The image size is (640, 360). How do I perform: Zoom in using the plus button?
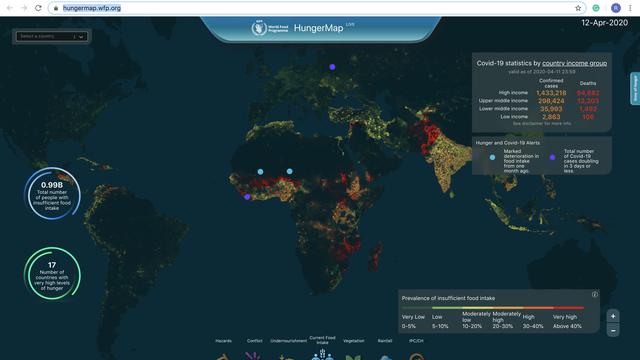point(613,316)
